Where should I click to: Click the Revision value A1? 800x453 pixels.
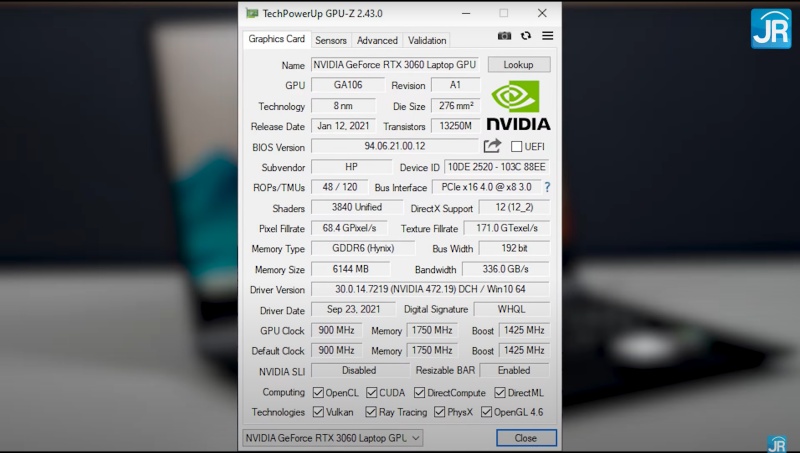point(455,85)
